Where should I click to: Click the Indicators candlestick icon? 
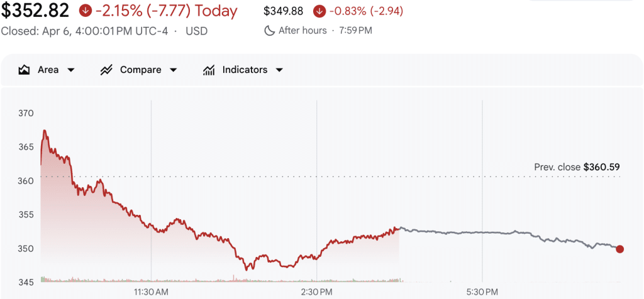pyautogui.click(x=209, y=70)
